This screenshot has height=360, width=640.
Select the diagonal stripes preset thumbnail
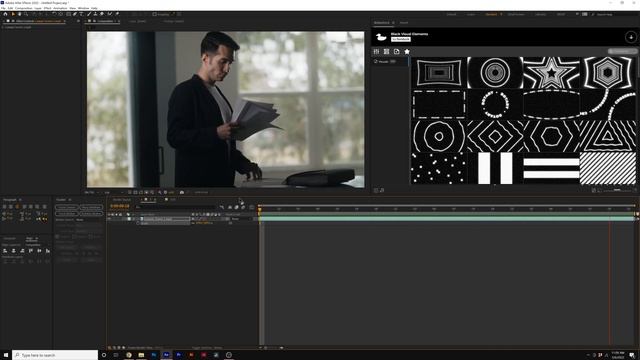click(x=608, y=168)
